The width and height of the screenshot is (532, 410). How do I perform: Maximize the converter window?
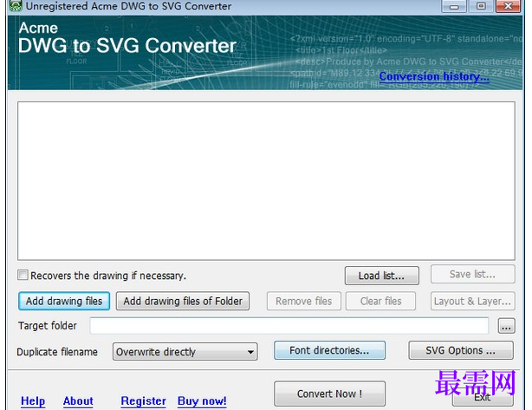481,6
